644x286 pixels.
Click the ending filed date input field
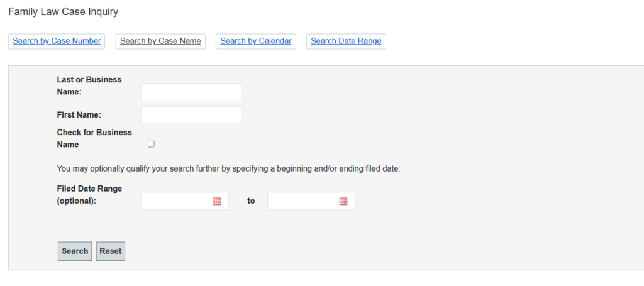click(303, 201)
